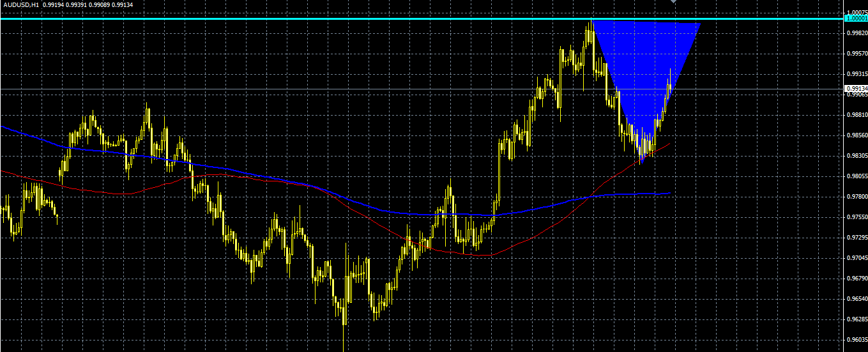Image resolution: width=868 pixels, height=352 pixels.
Task: Click the AUDUSD,H1 chart title text
Action: pos(20,4)
